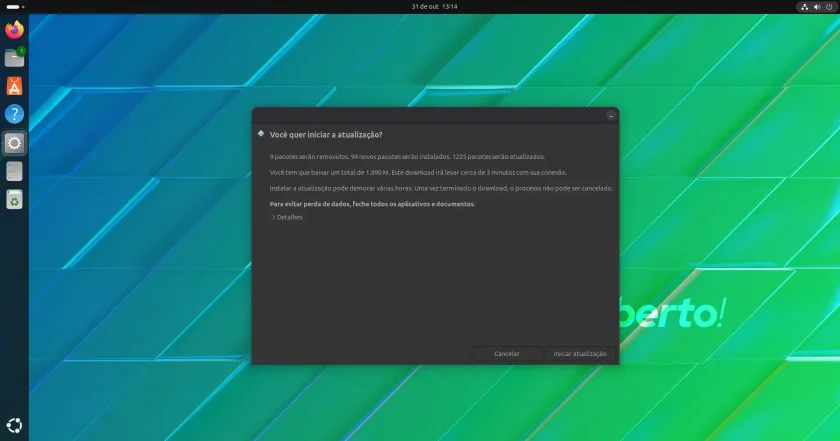Open the power menu icon
The height and width of the screenshot is (441, 840).
pos(829,7)
